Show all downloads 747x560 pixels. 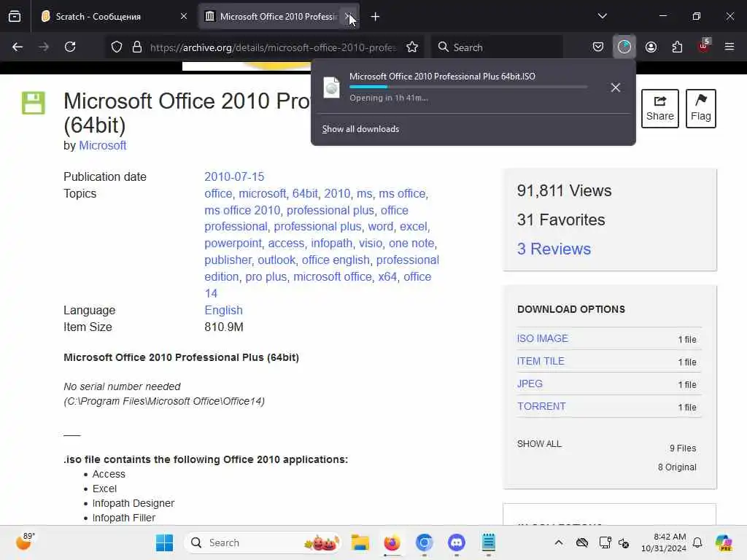tap(360, 129)
